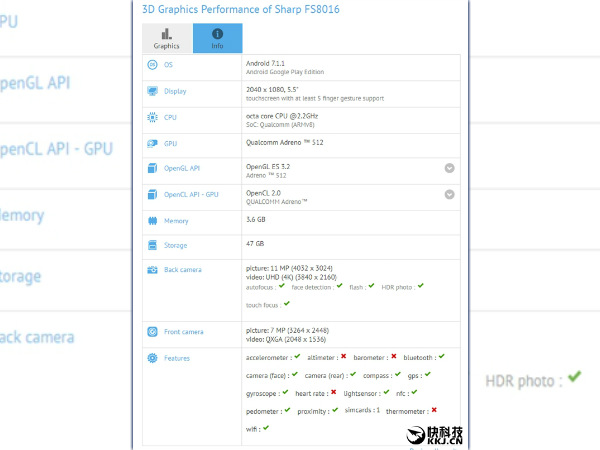Image resolution: width=600 pixels, height=450 pixels.
Task: Expand the OpenGL ES 3.2 details arrow
Action: (x=450, y=168)
